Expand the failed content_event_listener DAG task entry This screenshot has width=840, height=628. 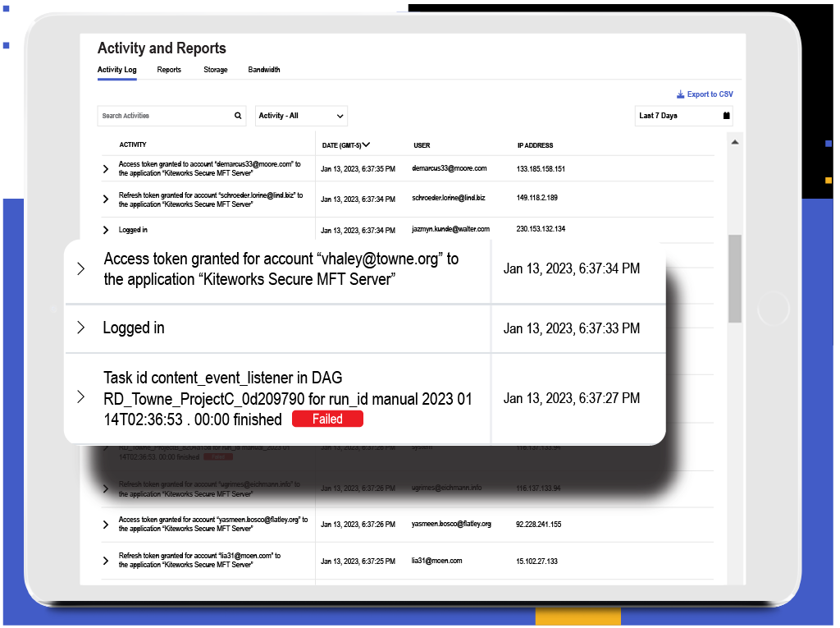[x=80, y=397]
